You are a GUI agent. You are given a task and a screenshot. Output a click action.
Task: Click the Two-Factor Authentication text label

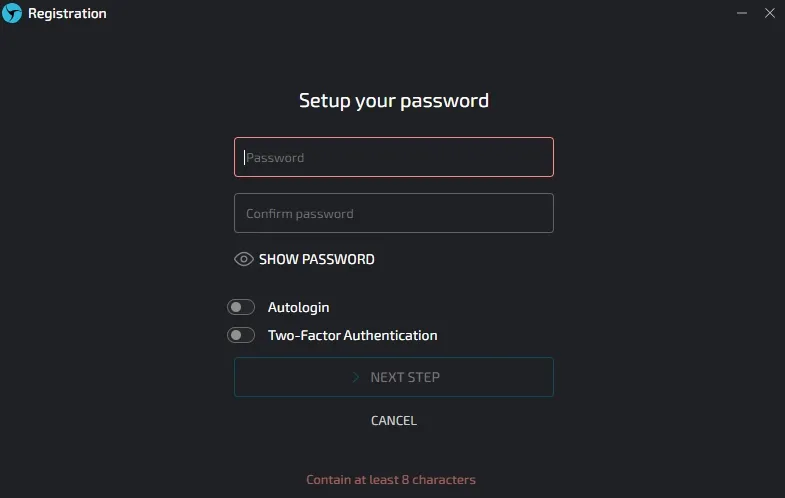tap(352, 335)
